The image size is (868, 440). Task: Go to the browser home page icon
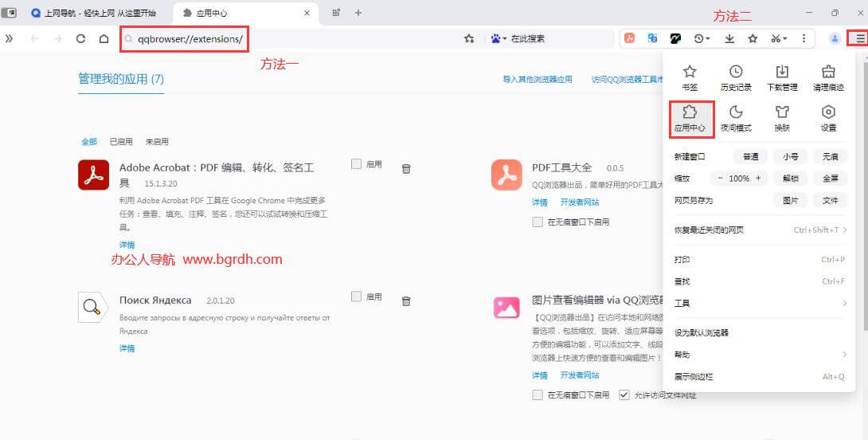tap(104, 38)
